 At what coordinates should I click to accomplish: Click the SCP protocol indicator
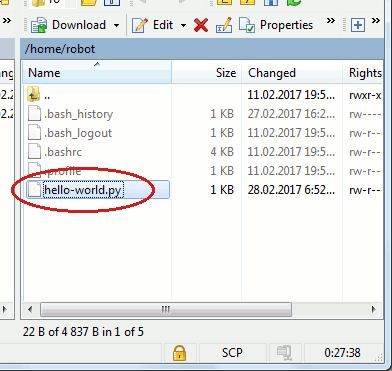[232, 353]
